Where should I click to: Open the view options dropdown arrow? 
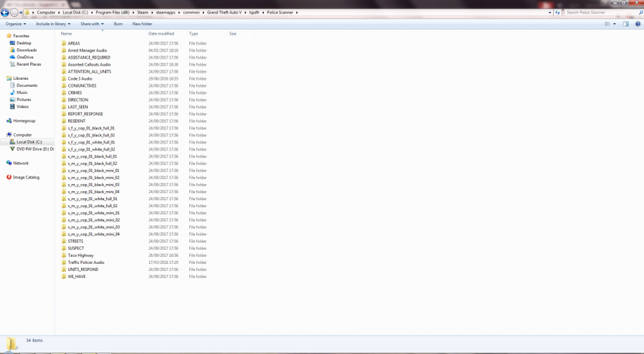coord(614,24)
